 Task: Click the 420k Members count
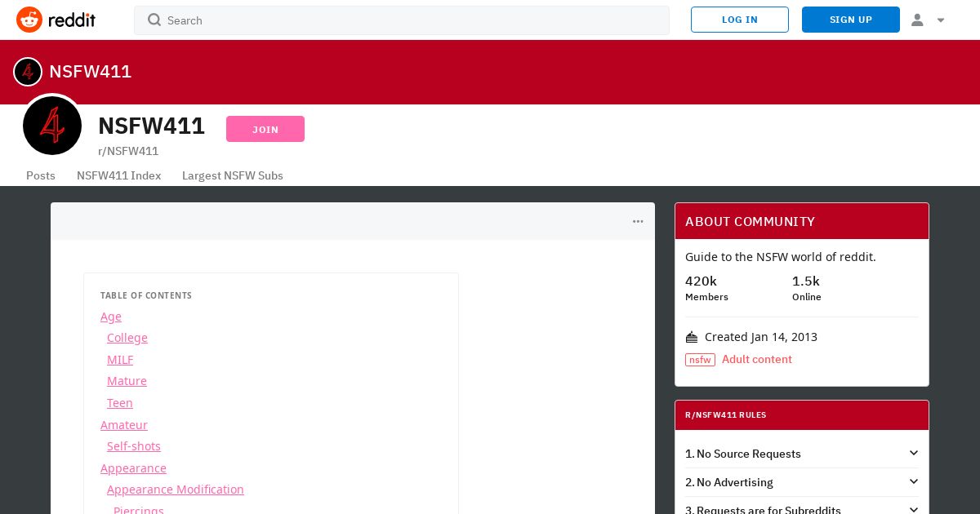click(x=706, y=288)
